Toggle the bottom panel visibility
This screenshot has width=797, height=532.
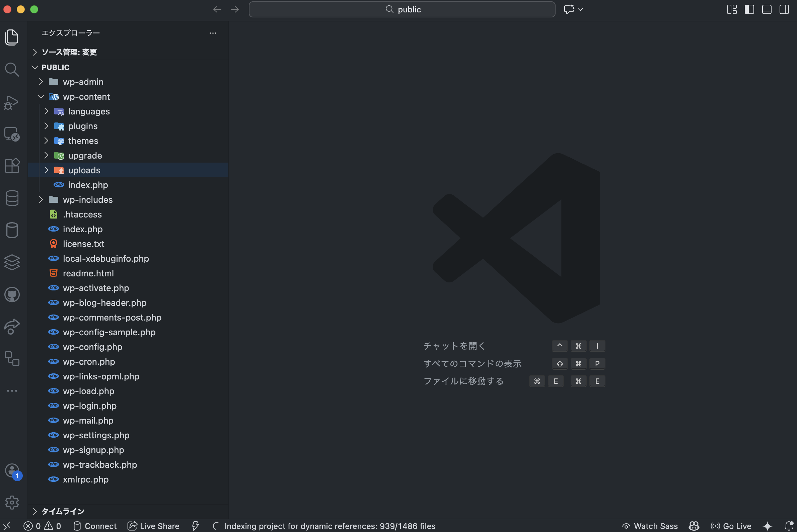pos(767,9)
